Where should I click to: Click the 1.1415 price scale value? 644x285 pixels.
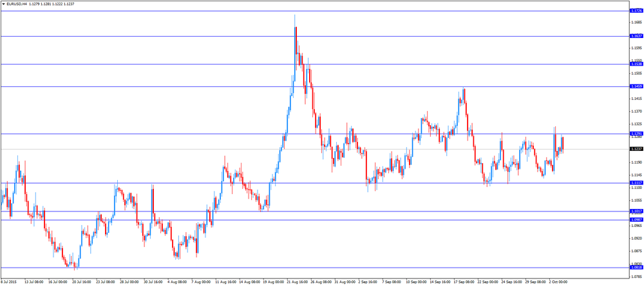tap(636, 99)
